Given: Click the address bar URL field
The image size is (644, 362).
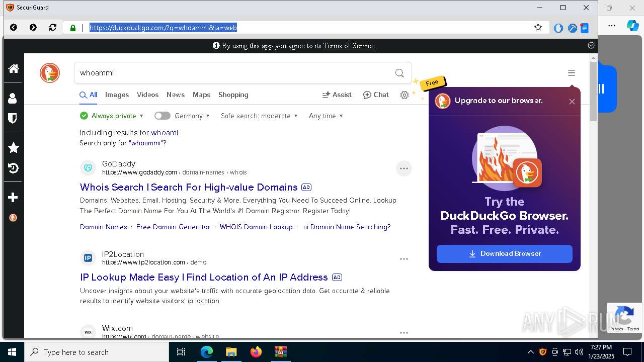Looking at the screenshot, I should point(307,28).
